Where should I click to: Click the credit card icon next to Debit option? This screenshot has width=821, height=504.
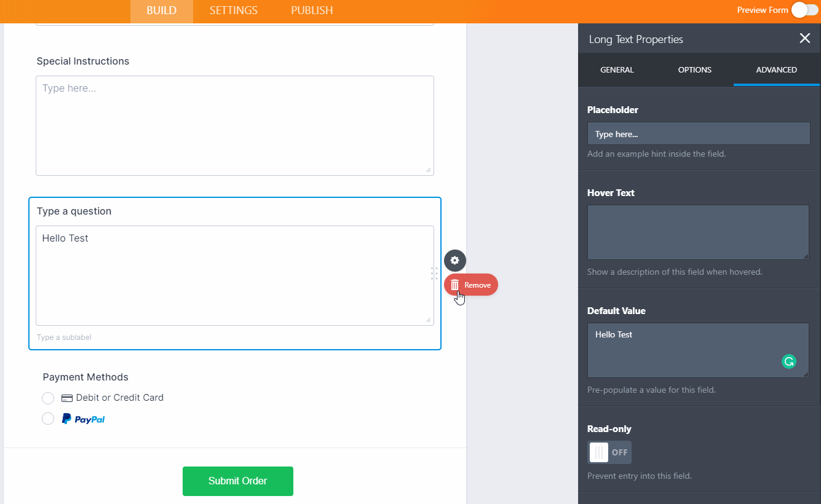67,398
